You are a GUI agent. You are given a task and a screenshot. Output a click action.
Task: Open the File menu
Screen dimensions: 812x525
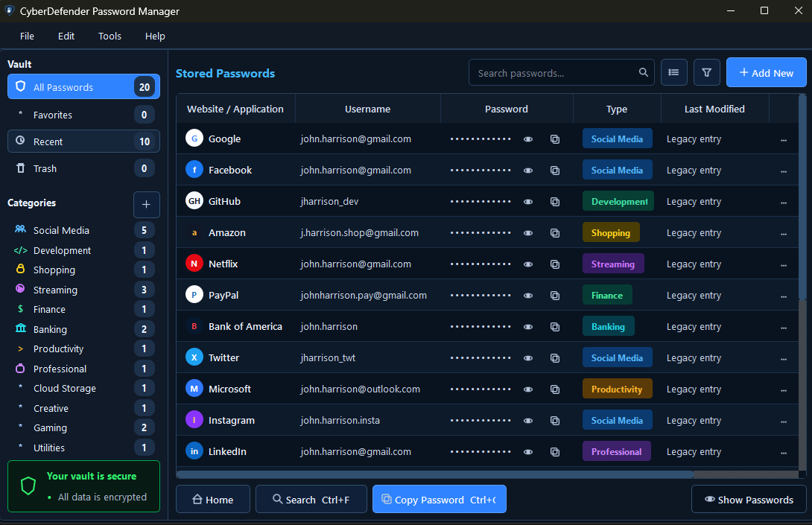click(x=27, y=36)
